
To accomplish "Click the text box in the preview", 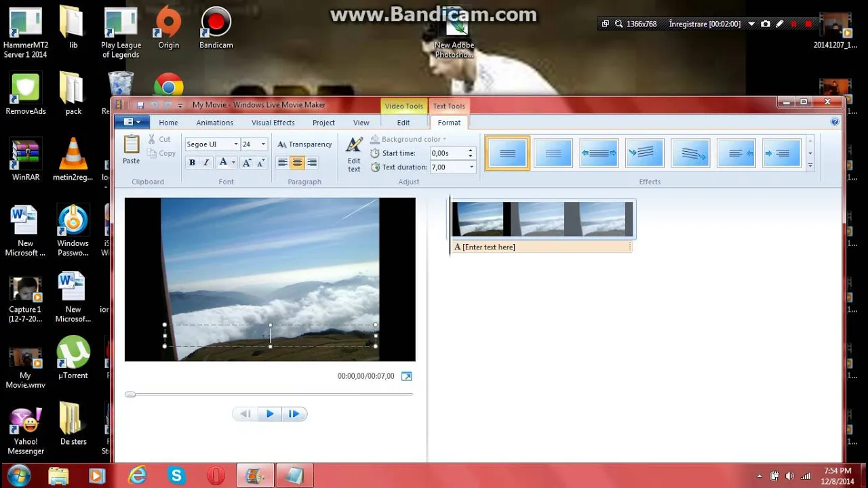I will pyautogui.click(x=270, y=335).
